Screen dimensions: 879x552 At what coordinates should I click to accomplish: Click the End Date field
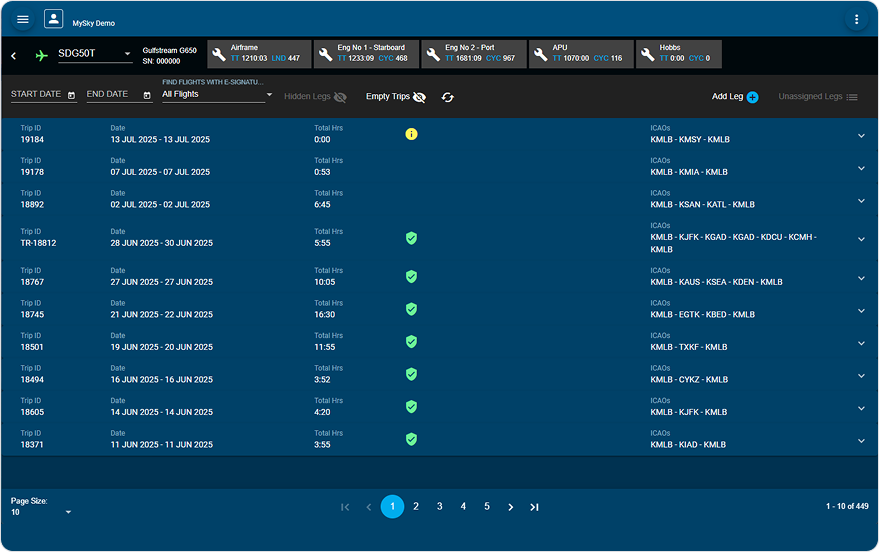[119, 95]
